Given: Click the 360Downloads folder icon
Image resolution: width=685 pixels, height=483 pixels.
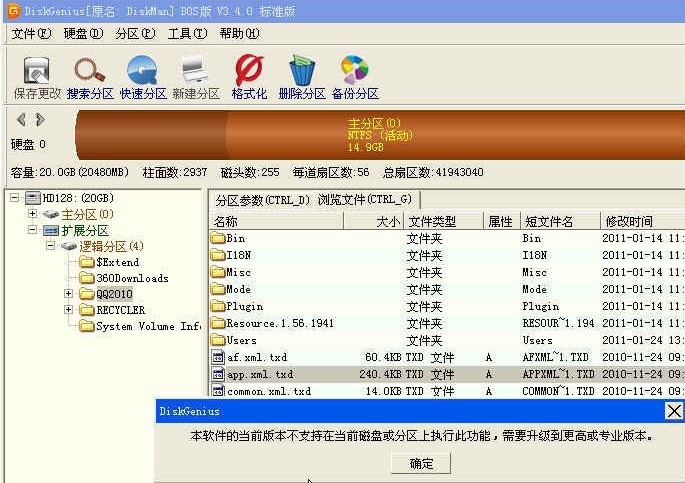Looking at the screenshot, I should point(87,278).
